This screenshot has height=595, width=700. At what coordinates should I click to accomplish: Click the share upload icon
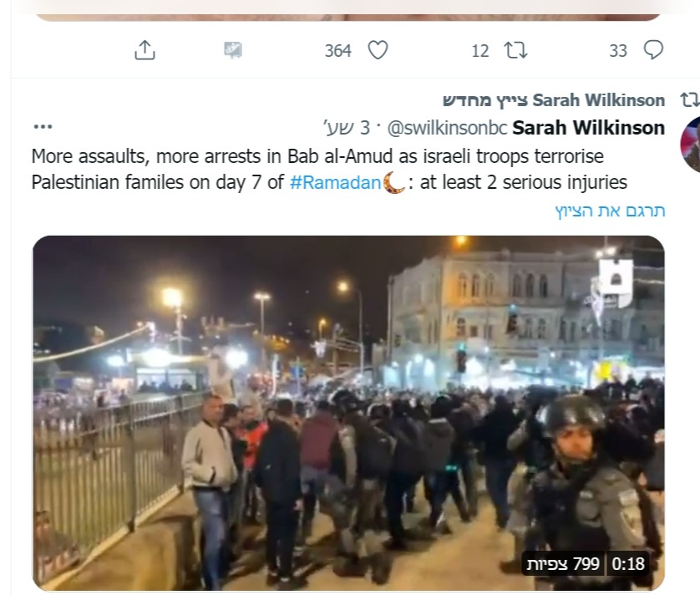[x=145, y=50]
